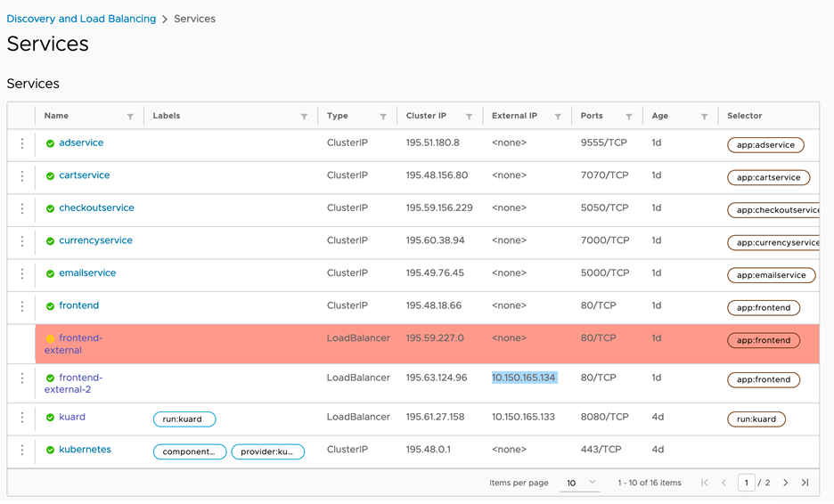Viewport: 834px width, 504px height.
Task: Click the current page number field
Action: (746, 483)
